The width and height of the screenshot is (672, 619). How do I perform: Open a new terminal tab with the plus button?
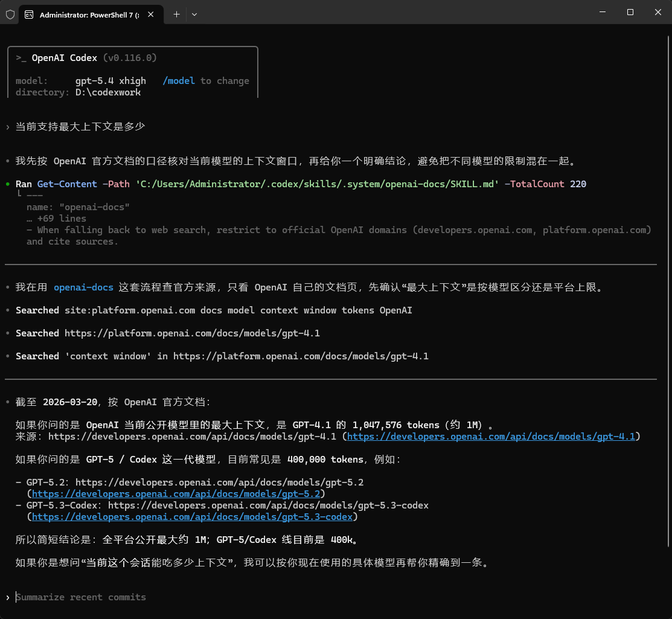point(176,14)
